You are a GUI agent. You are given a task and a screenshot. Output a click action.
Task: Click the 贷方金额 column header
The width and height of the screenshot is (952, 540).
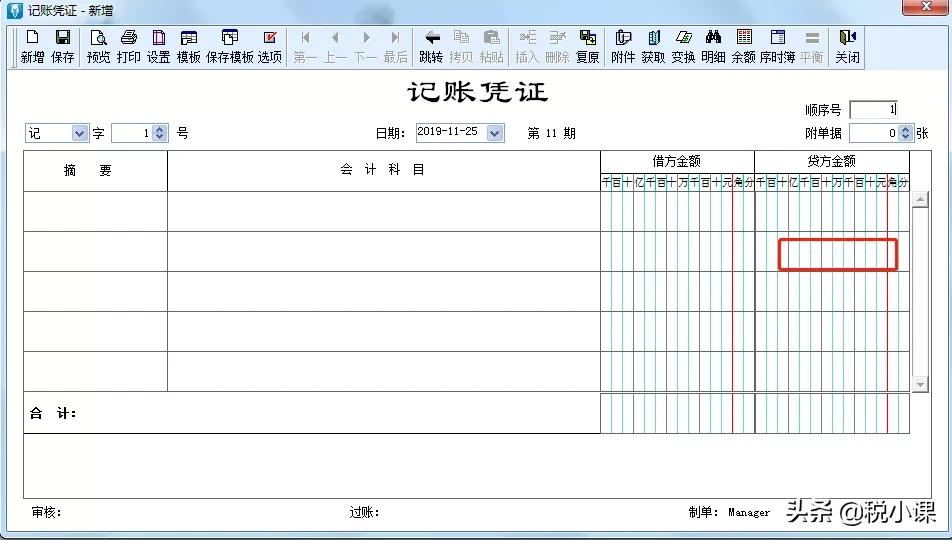[x=832, y=162]
